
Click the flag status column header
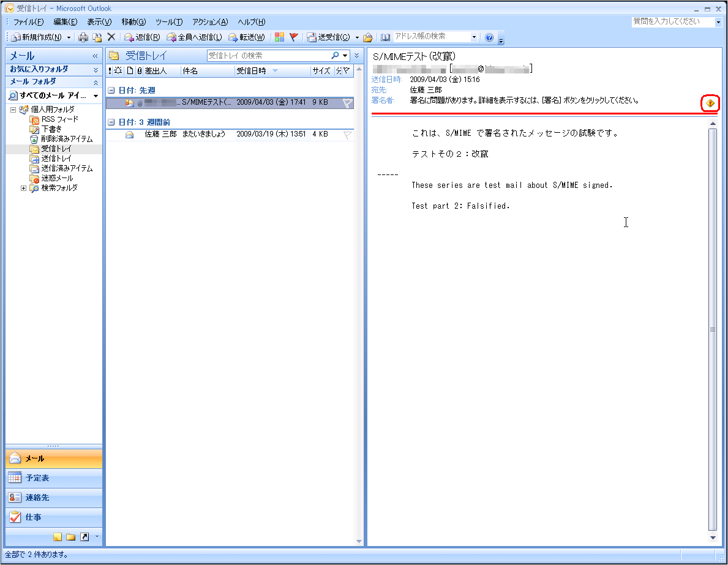click(x=347, y=70)
